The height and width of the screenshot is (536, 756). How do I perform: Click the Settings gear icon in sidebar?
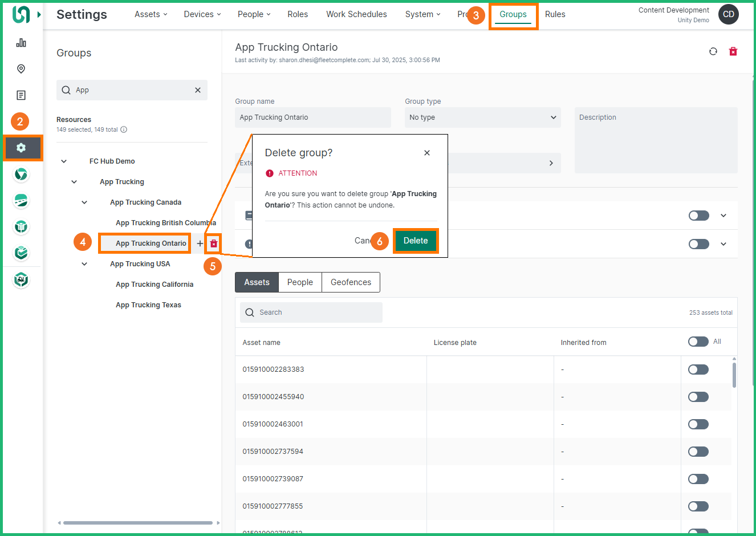coord(21,148)
